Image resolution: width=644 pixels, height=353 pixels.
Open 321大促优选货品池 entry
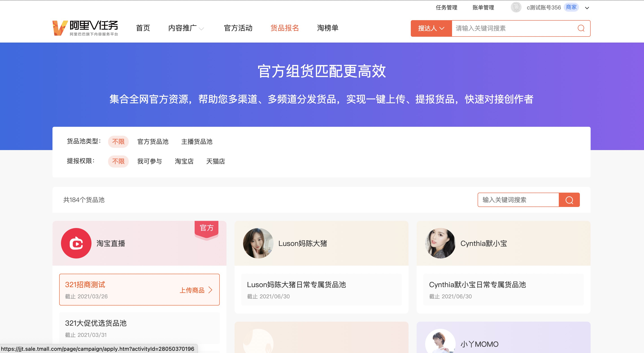click(x=139, y=328)
